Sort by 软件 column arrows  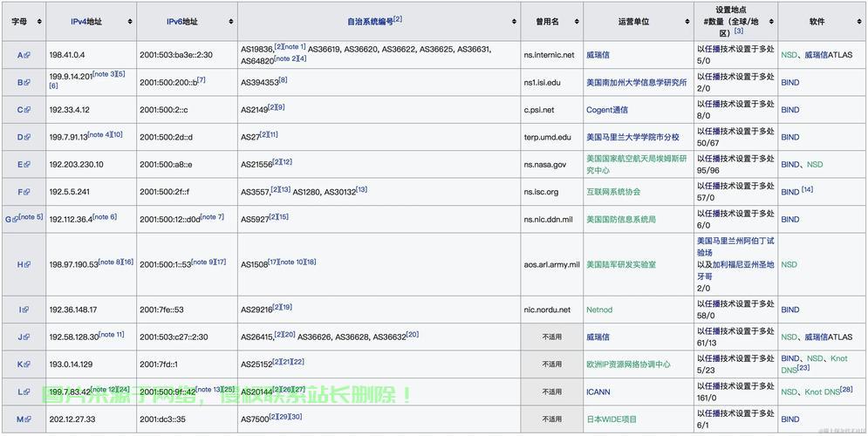click(x=860, y=22)
